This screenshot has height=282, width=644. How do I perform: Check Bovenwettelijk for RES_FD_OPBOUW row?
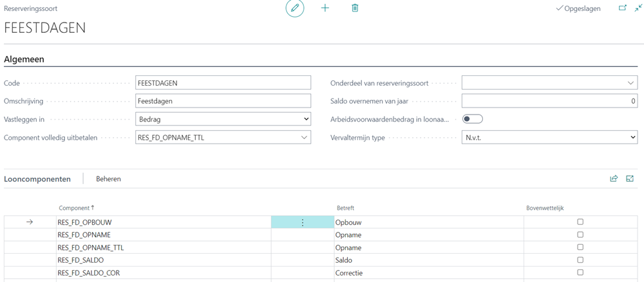580,222
